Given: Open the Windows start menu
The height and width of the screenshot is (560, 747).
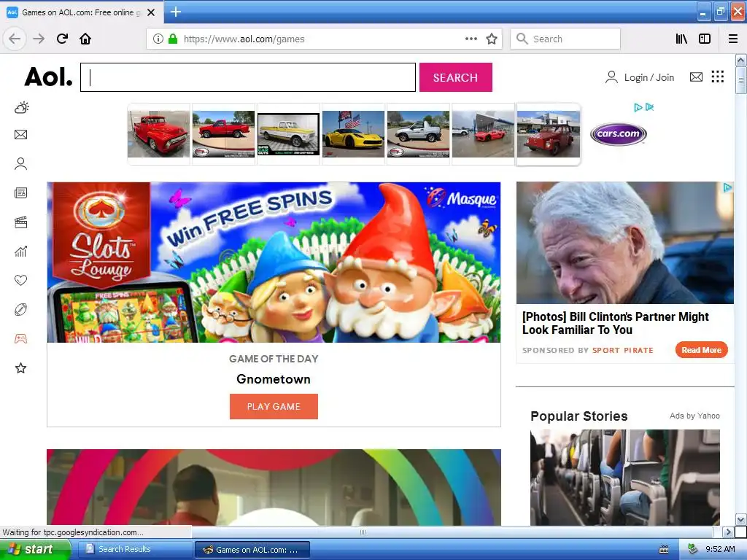Looking at the screenshot, I should coord(35,550).
